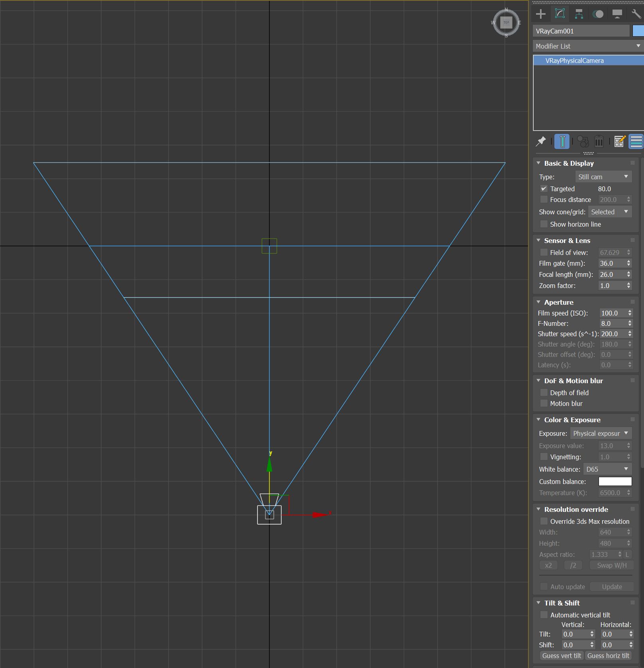
Task: Click the Vertical Tilt value field
Action: (575, 634)
